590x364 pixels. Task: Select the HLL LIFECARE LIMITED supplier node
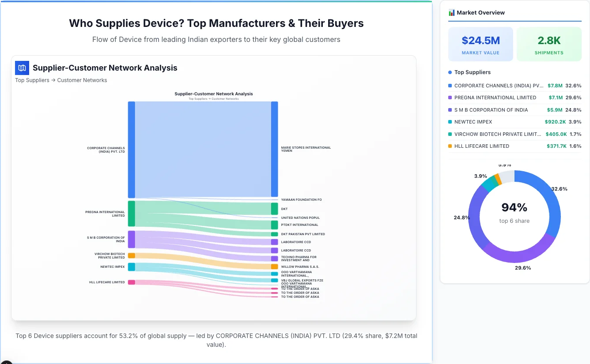click(131, 282)
